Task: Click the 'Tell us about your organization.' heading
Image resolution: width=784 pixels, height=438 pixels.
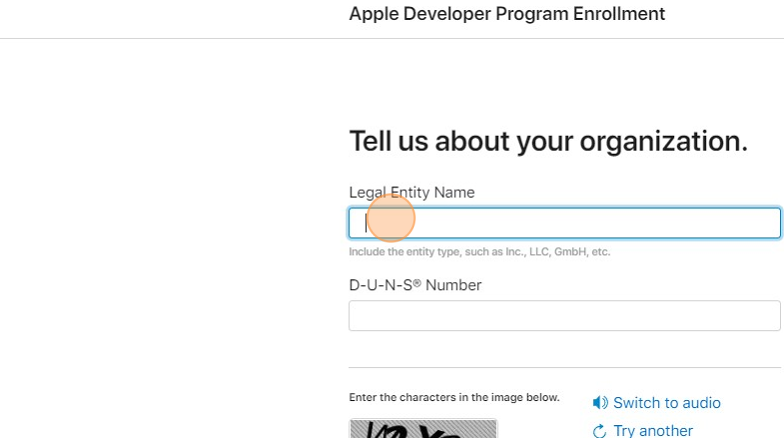Action: coord(548,141)
